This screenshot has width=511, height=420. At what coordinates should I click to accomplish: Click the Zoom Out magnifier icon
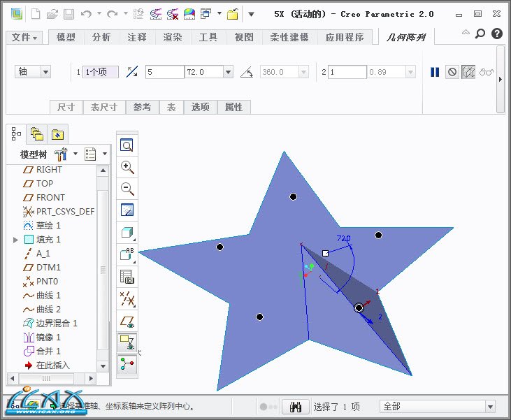pos(127,189)
